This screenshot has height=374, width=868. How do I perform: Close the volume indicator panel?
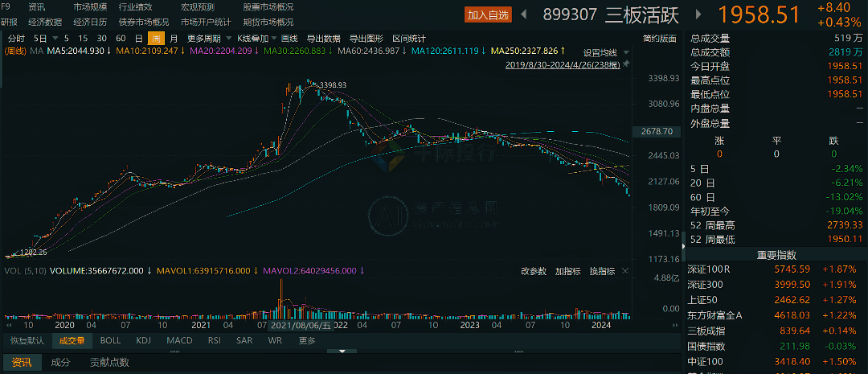(625, 271)
